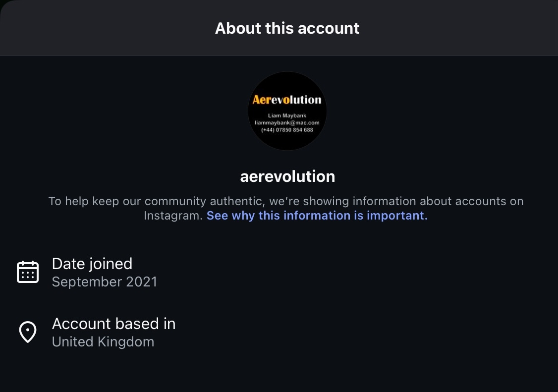Open the Aerevolution profile picture

pyautogui.click(x=287, y=111)
